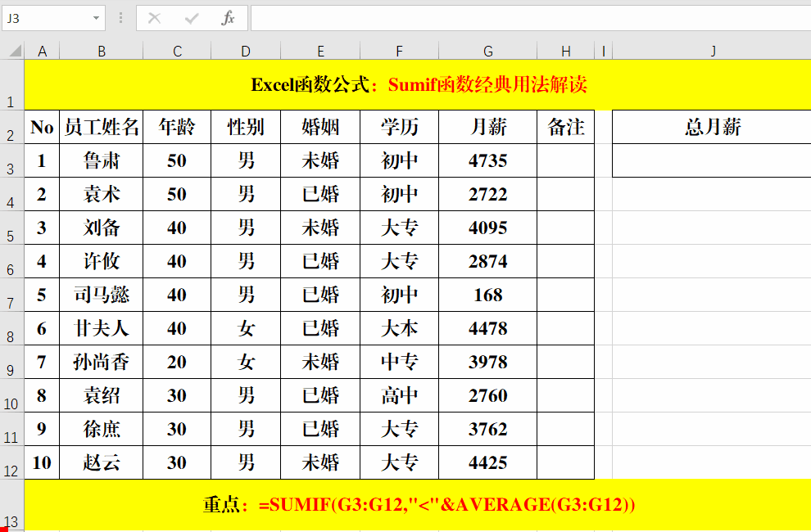Select column J header
Image resolution: width=811 pixels, height=532 pixels.
tap(712, 51)
